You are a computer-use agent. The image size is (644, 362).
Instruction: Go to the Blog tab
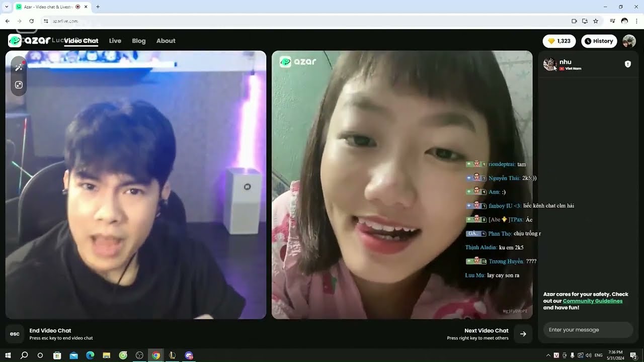pos(139,41)
